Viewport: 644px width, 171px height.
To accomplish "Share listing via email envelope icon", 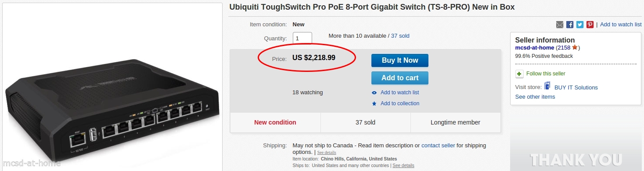I will (x=560, y=25).
